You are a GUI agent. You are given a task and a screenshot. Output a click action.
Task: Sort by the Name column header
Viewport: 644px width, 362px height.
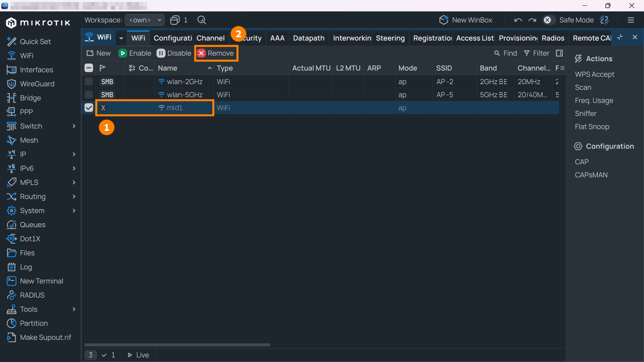point(184,68)
